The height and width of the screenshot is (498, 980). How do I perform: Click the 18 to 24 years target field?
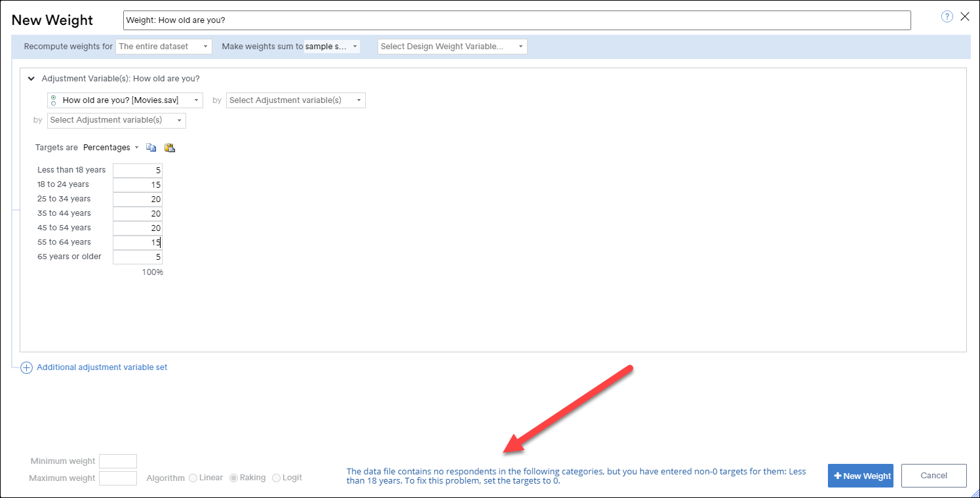point(138,184)
